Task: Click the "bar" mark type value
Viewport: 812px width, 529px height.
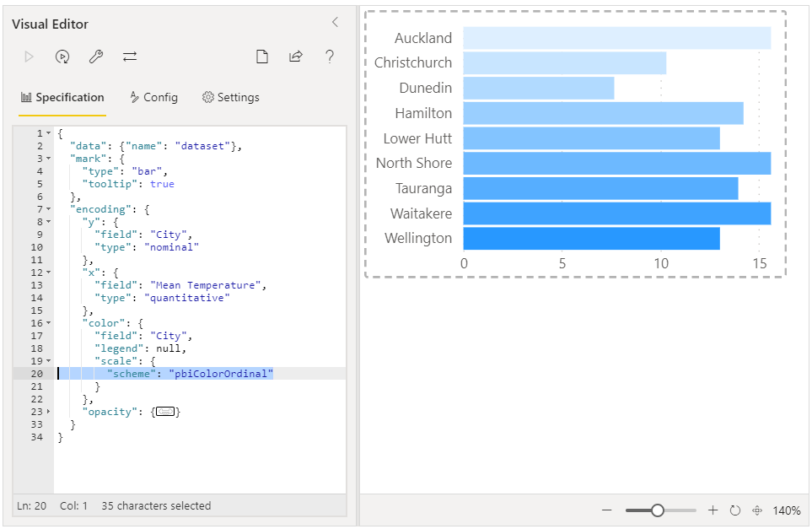Action: 147,171
